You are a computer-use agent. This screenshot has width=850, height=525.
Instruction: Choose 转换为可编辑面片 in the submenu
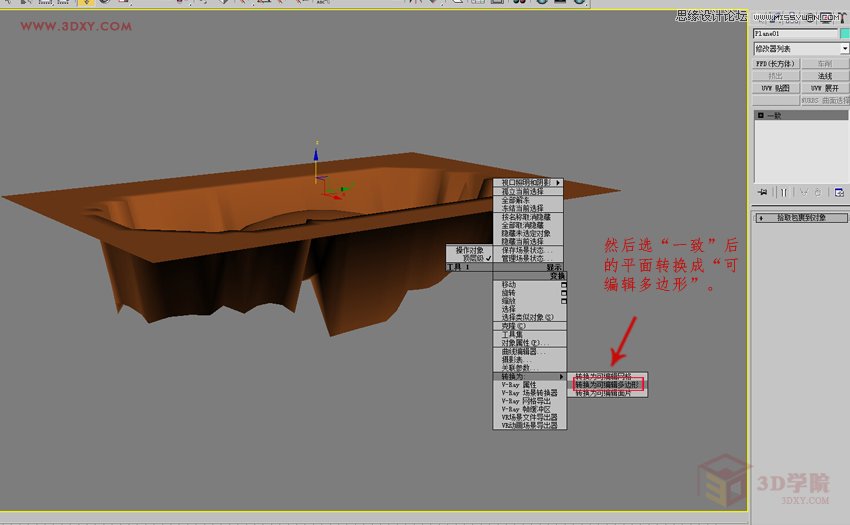(608, 393)
